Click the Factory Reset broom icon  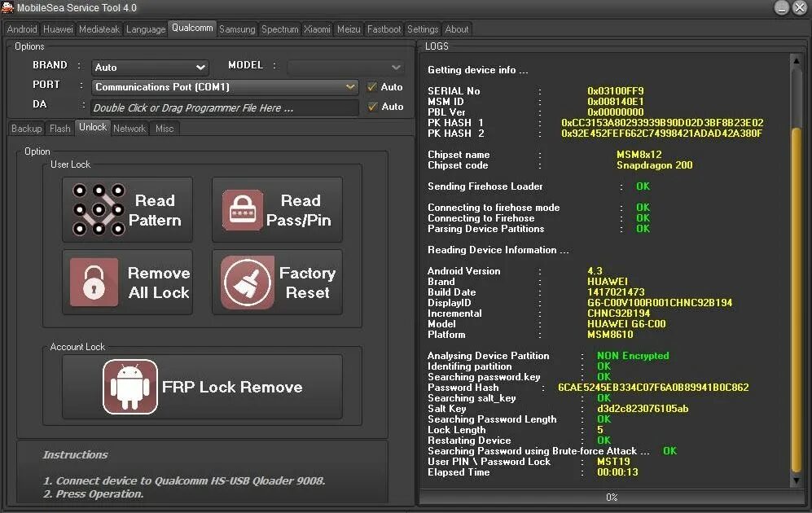pyautogui.click(x=248, y=283)
